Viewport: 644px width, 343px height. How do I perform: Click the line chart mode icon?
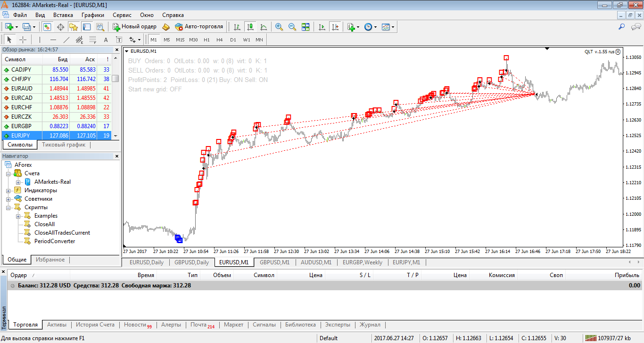(x=263, y=27)
